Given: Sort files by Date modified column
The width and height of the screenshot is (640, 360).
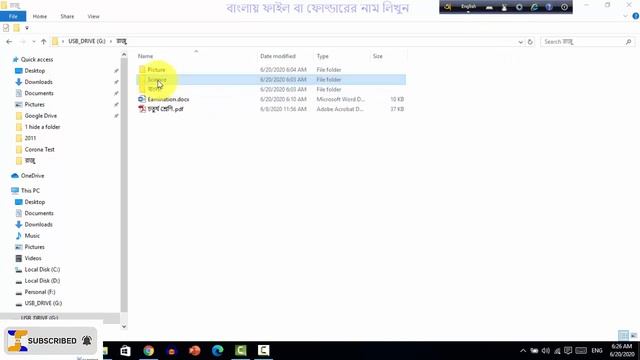Looking at the screenshot, I should click(x=278, y=56).
